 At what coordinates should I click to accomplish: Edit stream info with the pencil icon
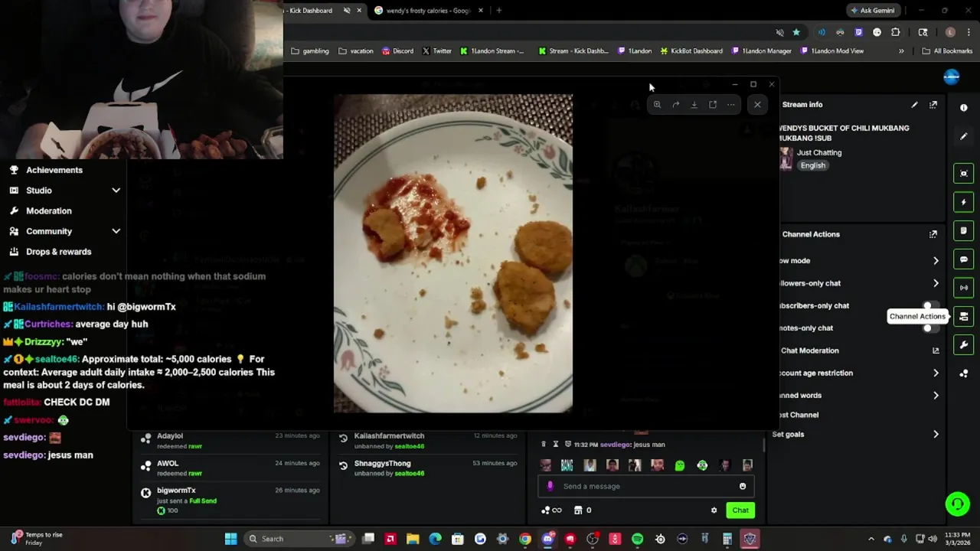pyautogui.click(x=914, y=105)
